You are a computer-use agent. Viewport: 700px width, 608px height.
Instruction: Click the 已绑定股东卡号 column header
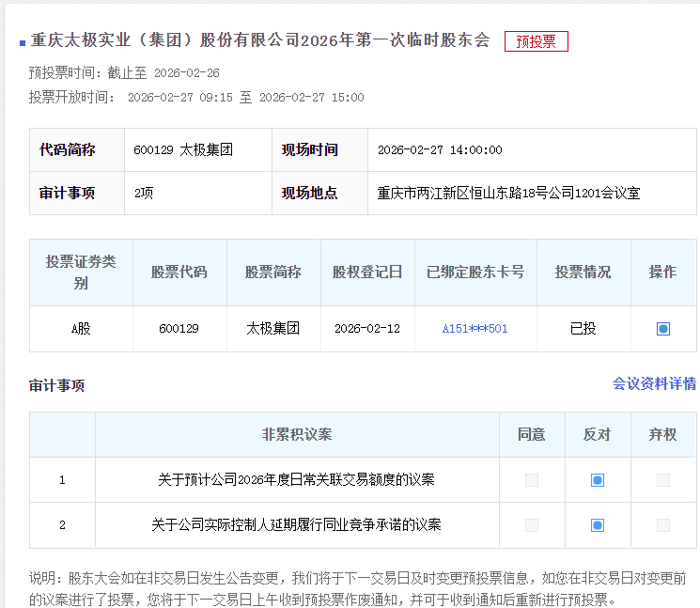(x=475, y=273)
